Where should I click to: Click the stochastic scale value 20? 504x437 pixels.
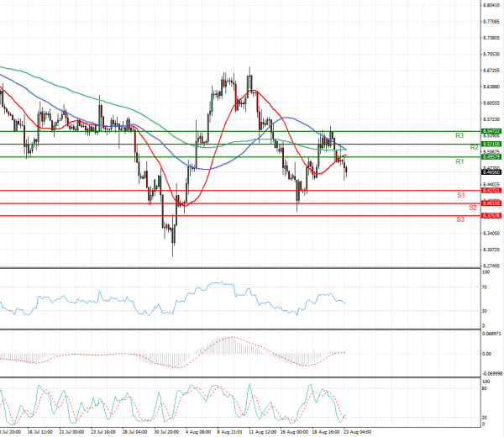[x=485, y=418]
